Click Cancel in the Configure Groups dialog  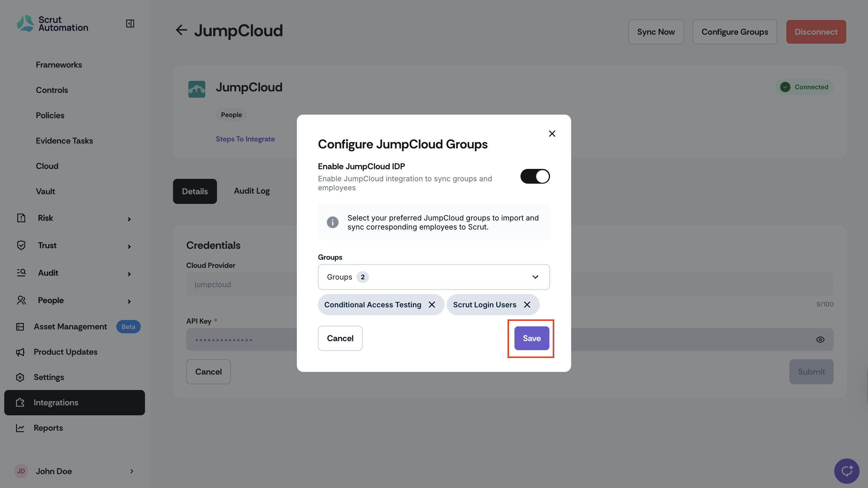pyautogui.click(x=340, y=338)
